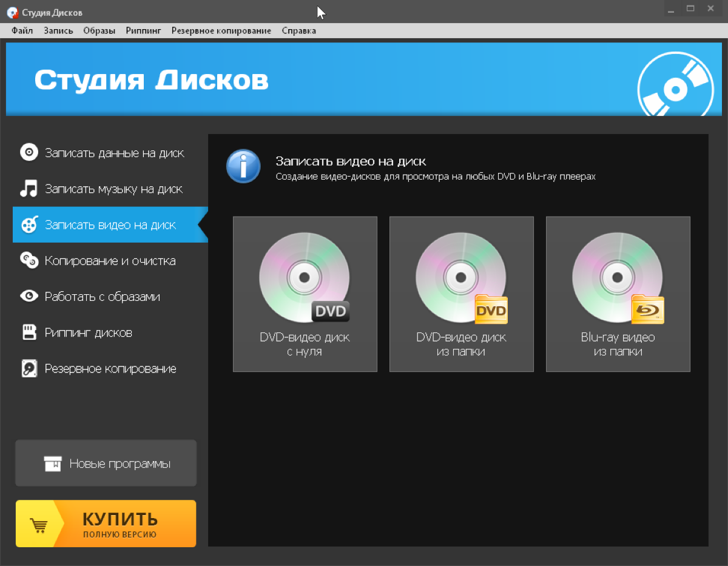Click the film reel icon for Записать видео
The height and width of the screenshot is (566, 728).
[30, 224]
